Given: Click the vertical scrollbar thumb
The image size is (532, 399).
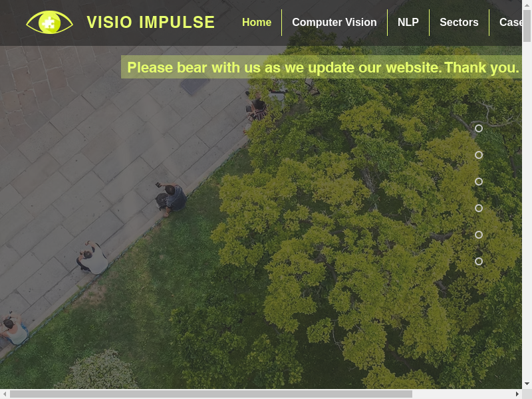Looking at the screenshot, I should tap(527, 26).
